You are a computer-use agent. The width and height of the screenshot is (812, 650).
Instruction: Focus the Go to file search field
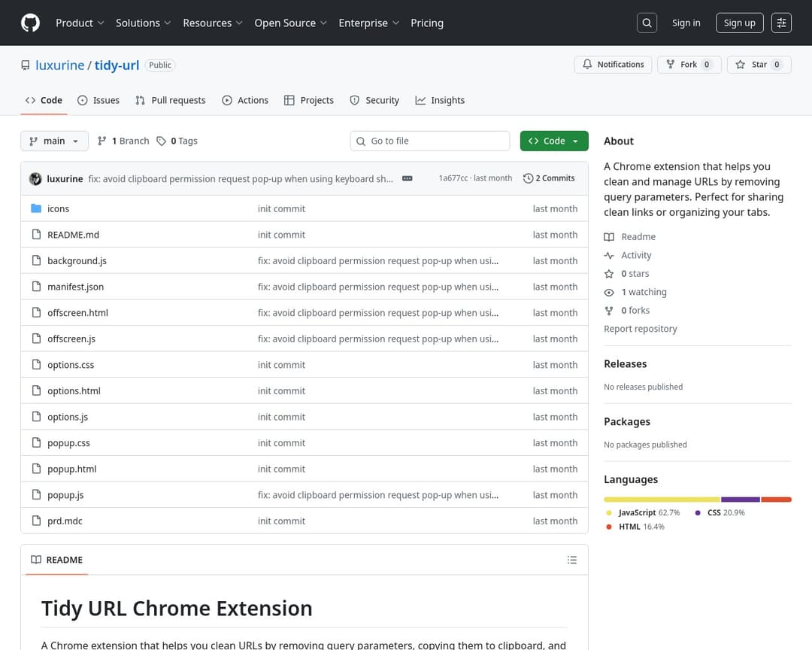[x=436, y=141]
